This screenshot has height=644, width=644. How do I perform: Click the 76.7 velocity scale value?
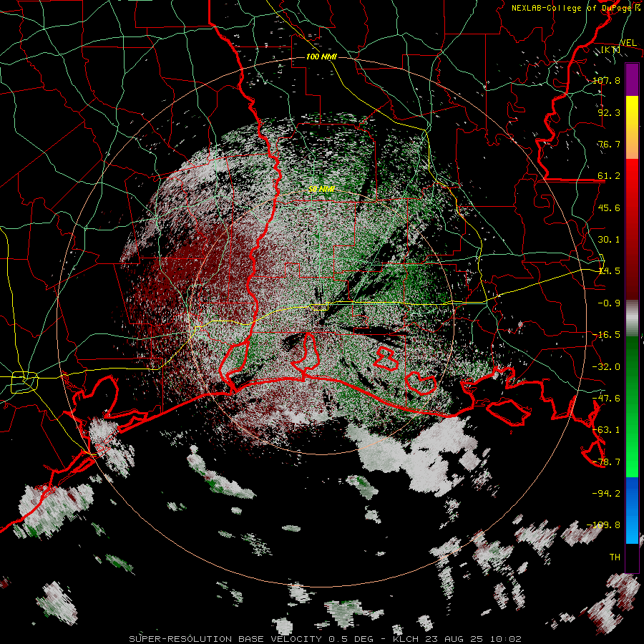pos(609,144)
